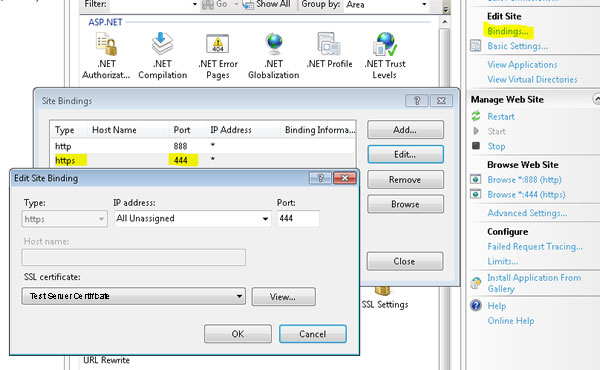The height and width of the screenshot is (370, 600).
Task: Select the https 444 binding row
Action: (203, 160)
